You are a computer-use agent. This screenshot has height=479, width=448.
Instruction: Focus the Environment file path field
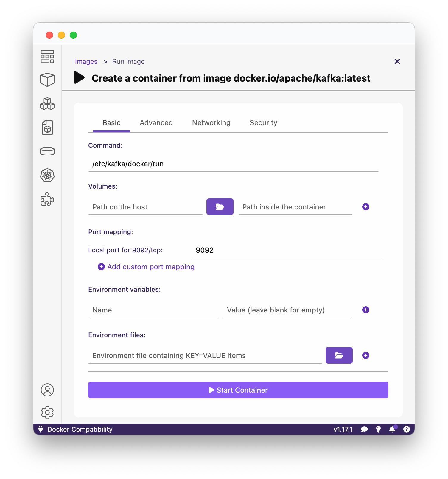point(205,355)
